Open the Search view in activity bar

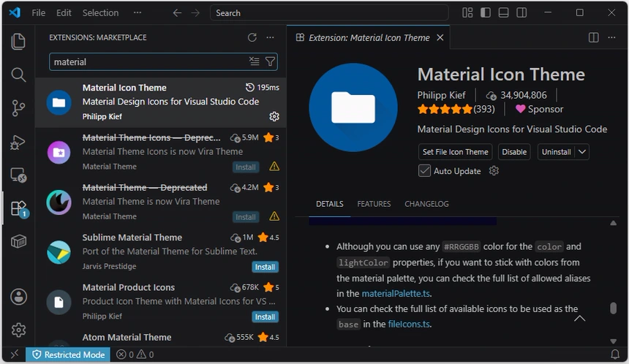click(x=18, y=75)
